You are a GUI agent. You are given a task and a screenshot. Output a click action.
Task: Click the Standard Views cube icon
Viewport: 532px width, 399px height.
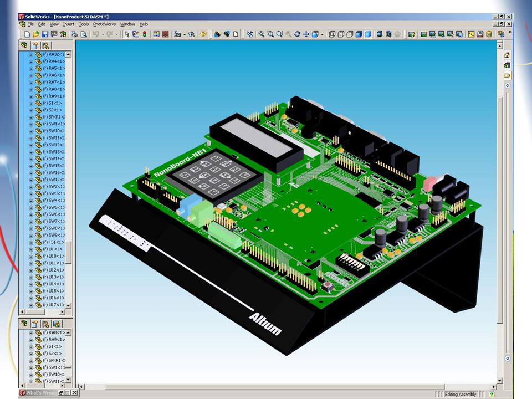[315, 34]
